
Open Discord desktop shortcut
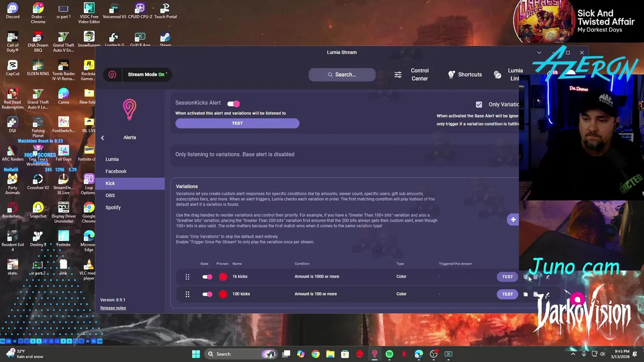tap(13, 11)
